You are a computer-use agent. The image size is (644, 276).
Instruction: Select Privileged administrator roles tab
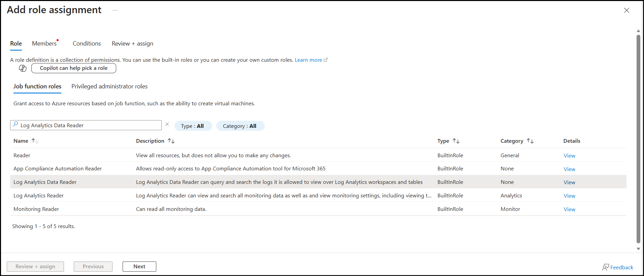[109, 86]
